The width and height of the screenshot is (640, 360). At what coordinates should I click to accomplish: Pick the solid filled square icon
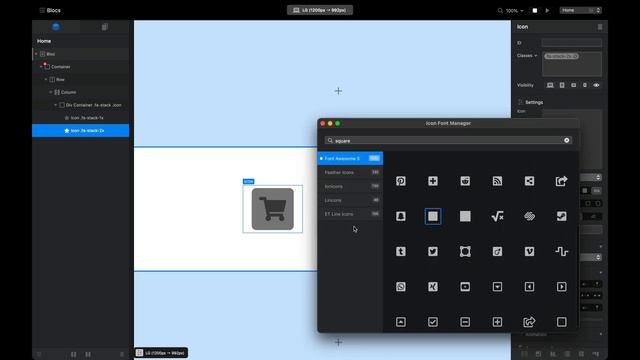pos(465,216)
